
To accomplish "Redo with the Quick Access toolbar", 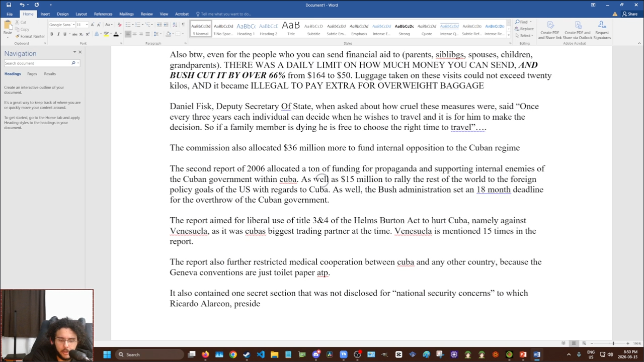I will pyautogui.click(x=36, y=5).
